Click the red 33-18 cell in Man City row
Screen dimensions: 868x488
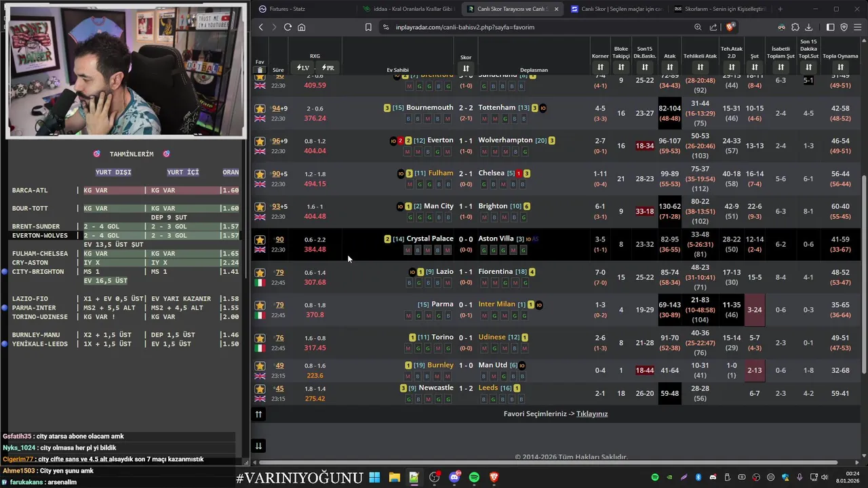point(645,211)
